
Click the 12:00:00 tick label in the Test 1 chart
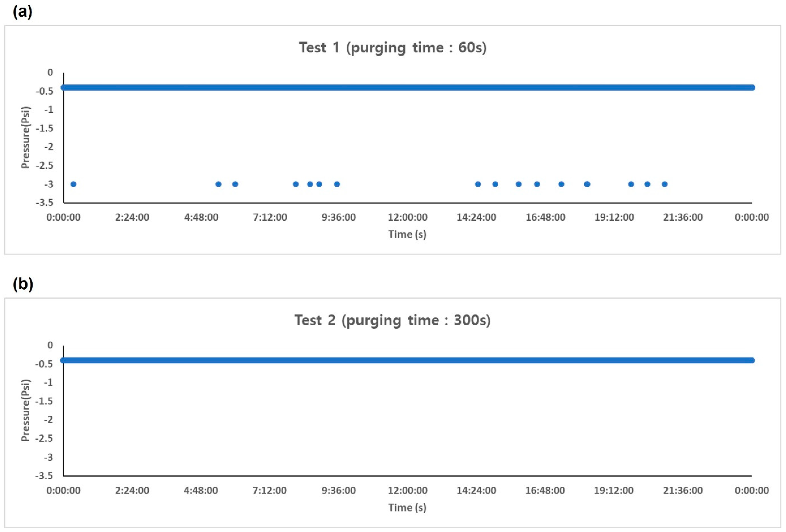pos(408,217)
